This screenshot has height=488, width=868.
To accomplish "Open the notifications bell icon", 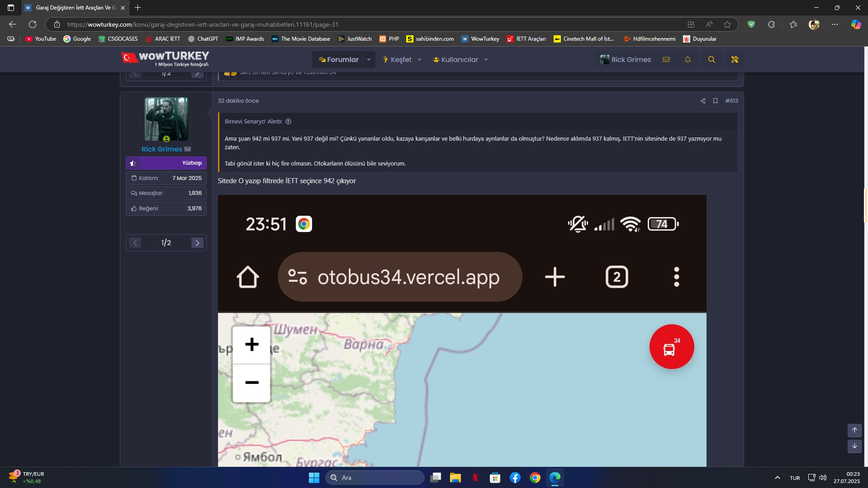I will click(x=688, y=60).
